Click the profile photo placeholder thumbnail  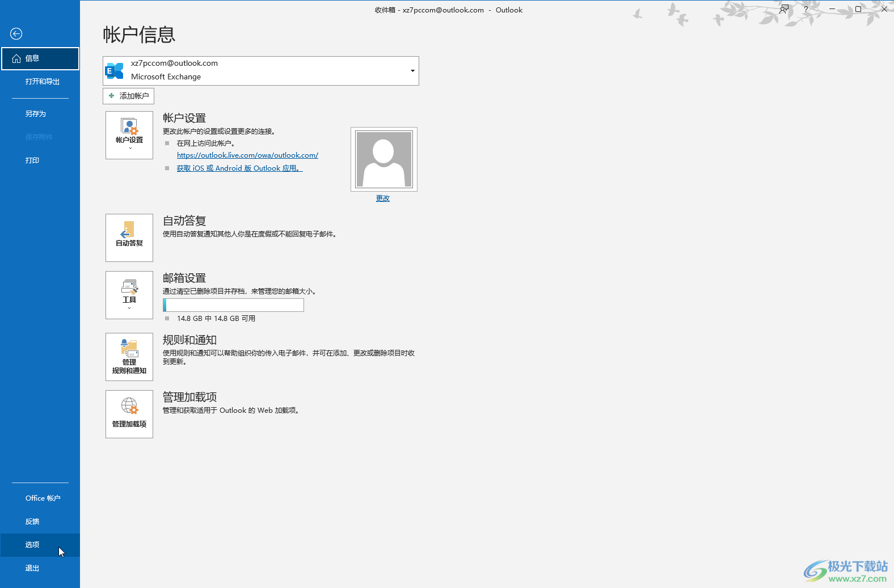384,159
